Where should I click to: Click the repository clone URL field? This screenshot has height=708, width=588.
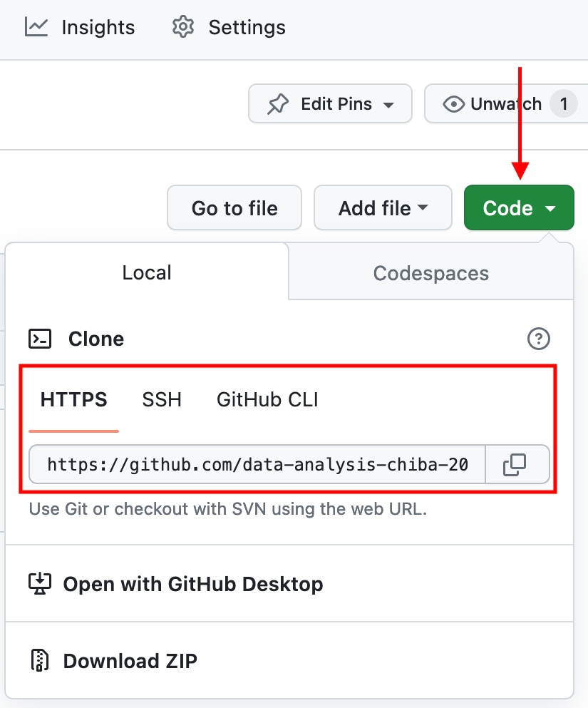tap(257, 465)
